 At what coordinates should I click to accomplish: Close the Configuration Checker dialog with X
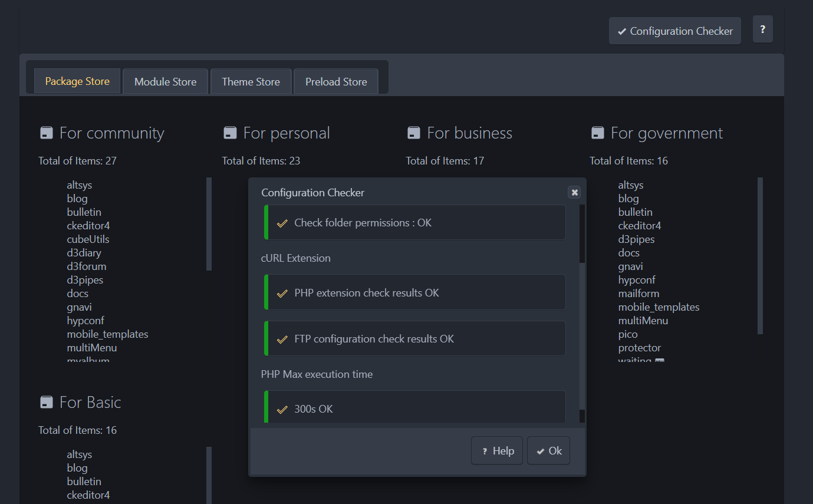574,192
